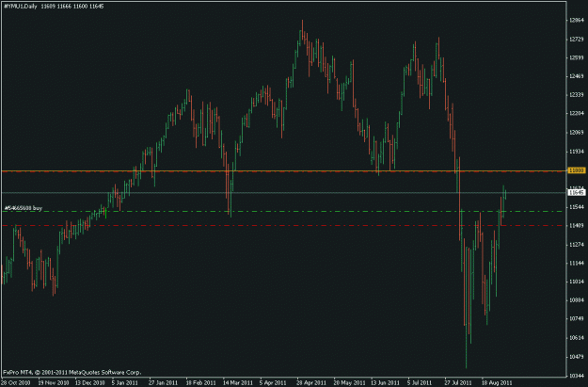588x387 pixels.
Task: Click the orange 11803 price tag
Action: [577, 170]
